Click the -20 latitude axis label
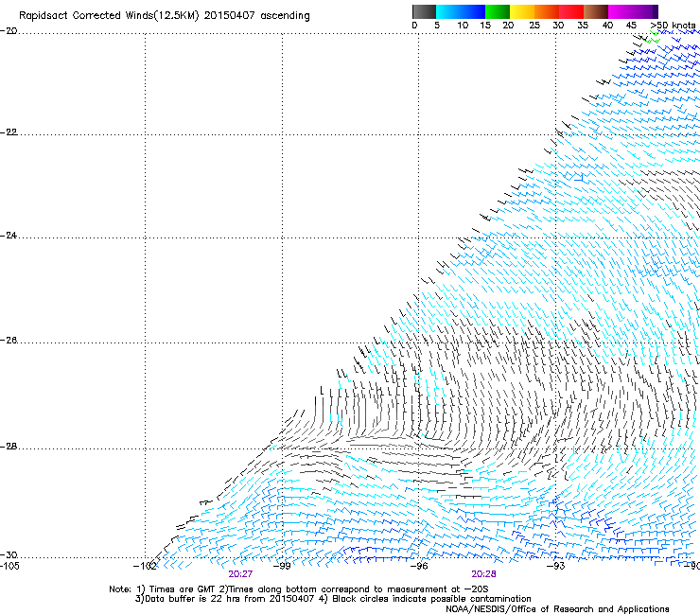 [x=9, y=31]
